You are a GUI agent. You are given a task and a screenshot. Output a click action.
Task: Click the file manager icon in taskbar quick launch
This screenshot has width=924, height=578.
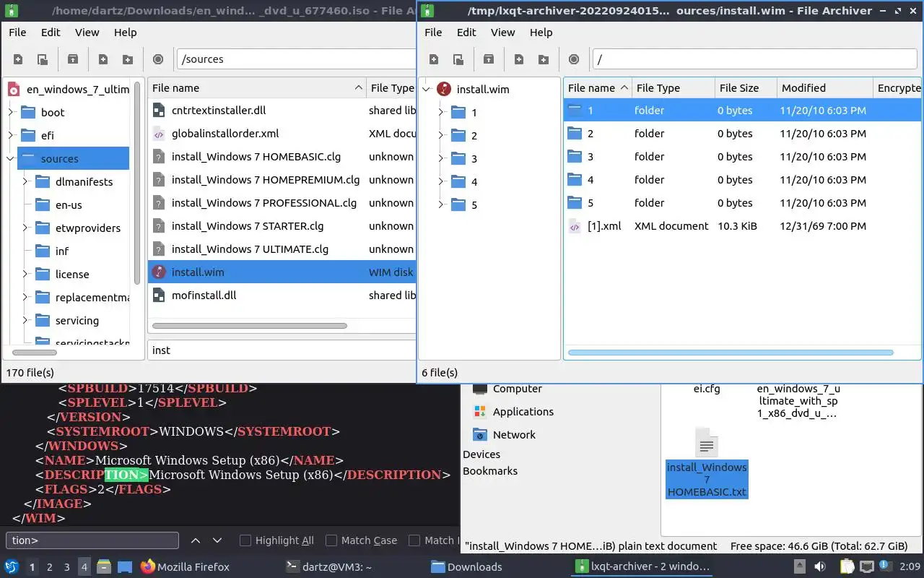pos(103,566)
